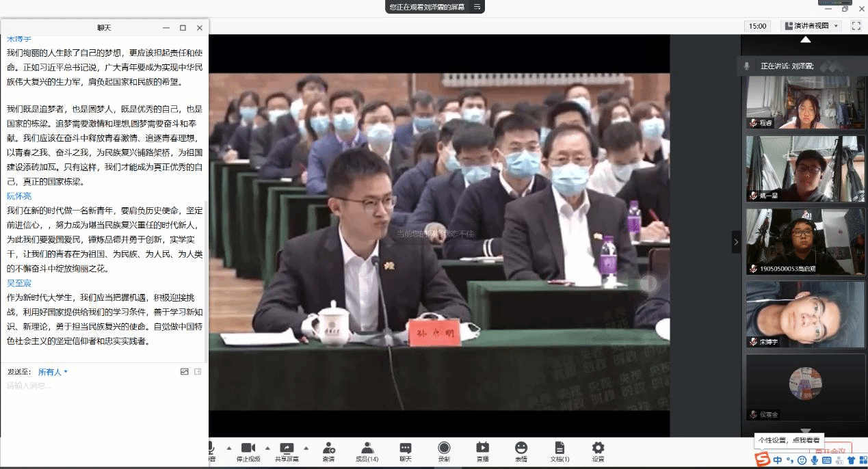
Task: Toggle the 聊天 (Chat) panel button
Action: 406,451
